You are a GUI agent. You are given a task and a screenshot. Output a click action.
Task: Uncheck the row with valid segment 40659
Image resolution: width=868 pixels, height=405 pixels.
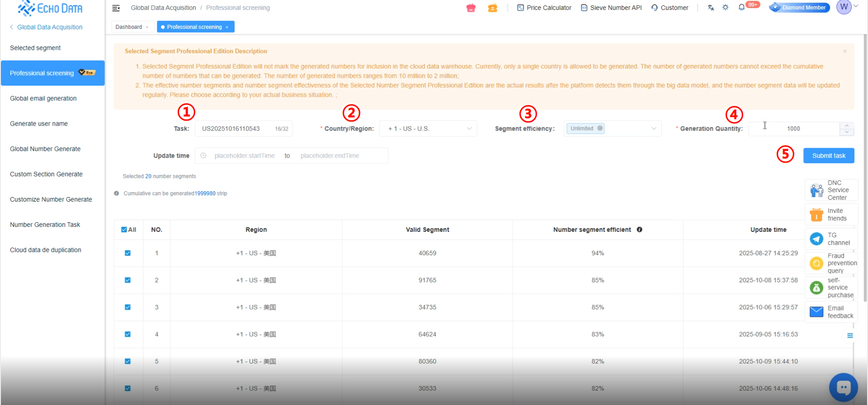click(127, 253)
